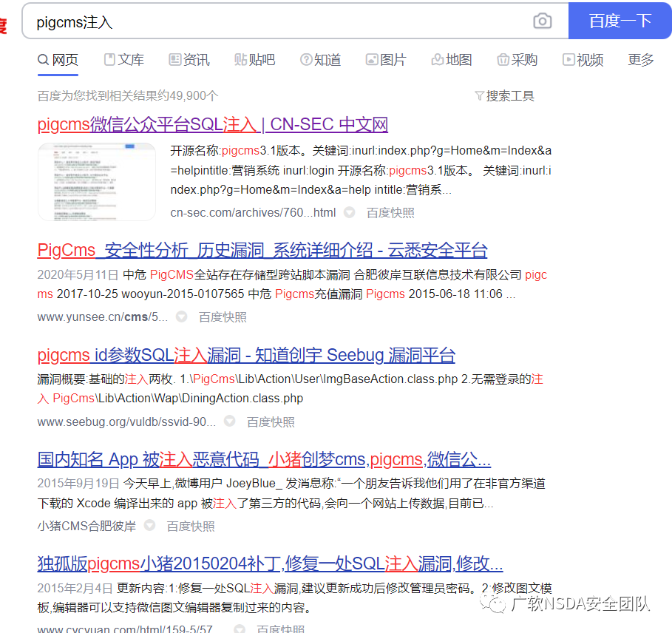This screenshot has height=633, width=672.
Task: Open 搜索工具 filter options
Action: [x=505, y=96]
